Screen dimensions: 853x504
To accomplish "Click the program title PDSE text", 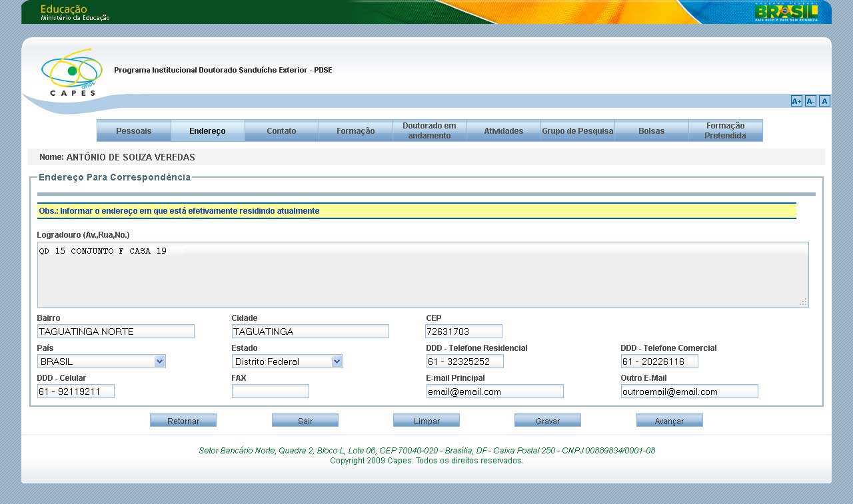I will pyautogui.click(x=223, y=70).
